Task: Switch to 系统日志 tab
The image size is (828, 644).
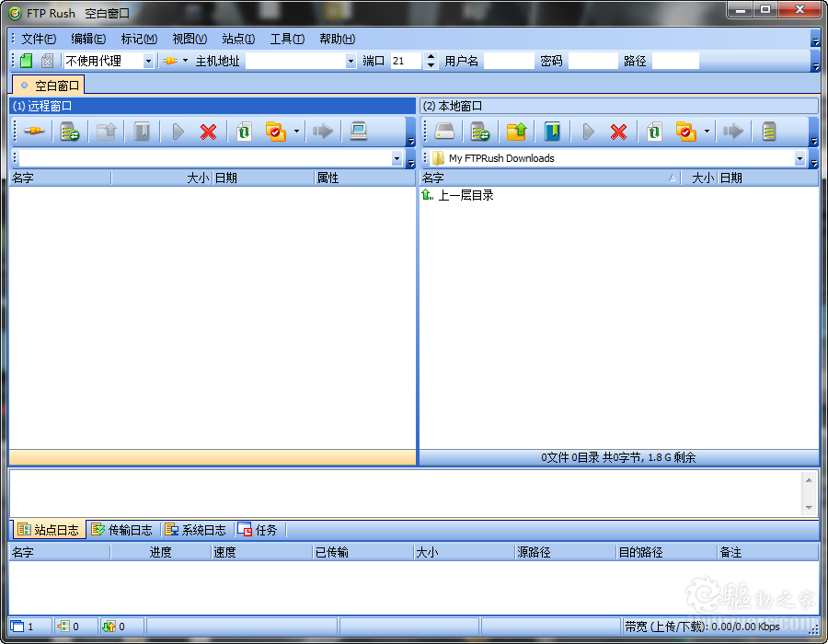Action: pos(195,530)
